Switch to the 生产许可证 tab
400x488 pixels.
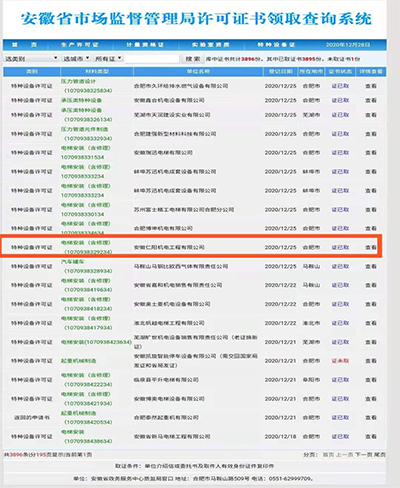click(79, 45)
